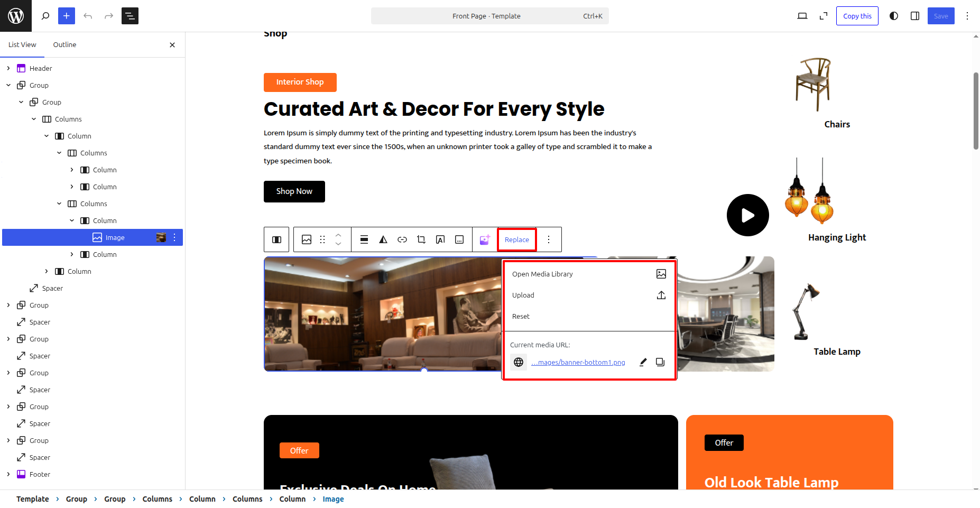This screenshot has height=508, width=980.
Task: Click the edit URL pencil icon
Action: pos(643,362)
